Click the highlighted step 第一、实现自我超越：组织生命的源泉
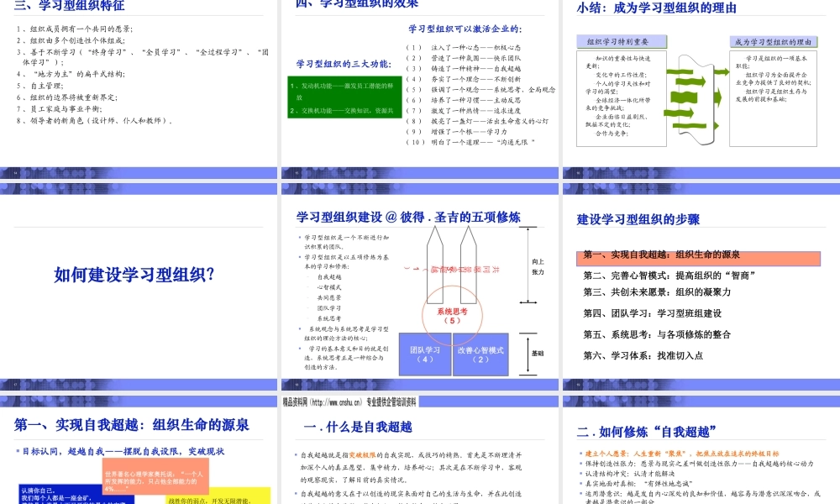The width and height of the screenshot is (840, 504). tap(698, 258)
